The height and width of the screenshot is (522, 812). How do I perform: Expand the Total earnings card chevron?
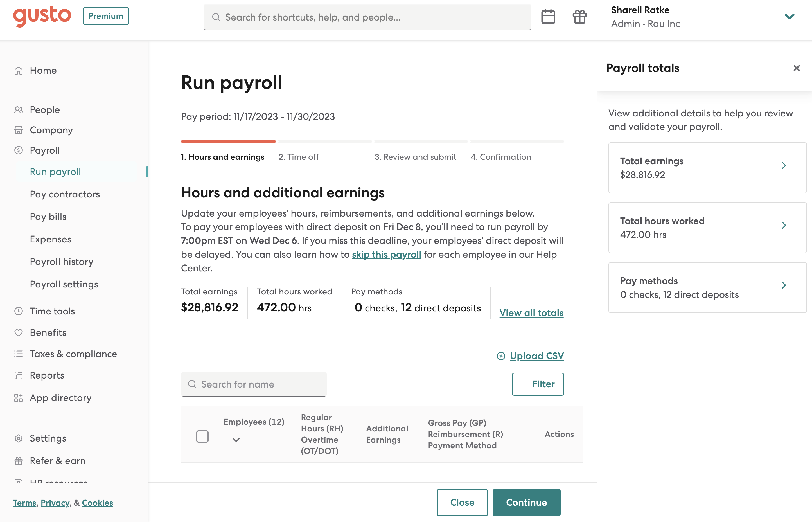pos(784,165)
